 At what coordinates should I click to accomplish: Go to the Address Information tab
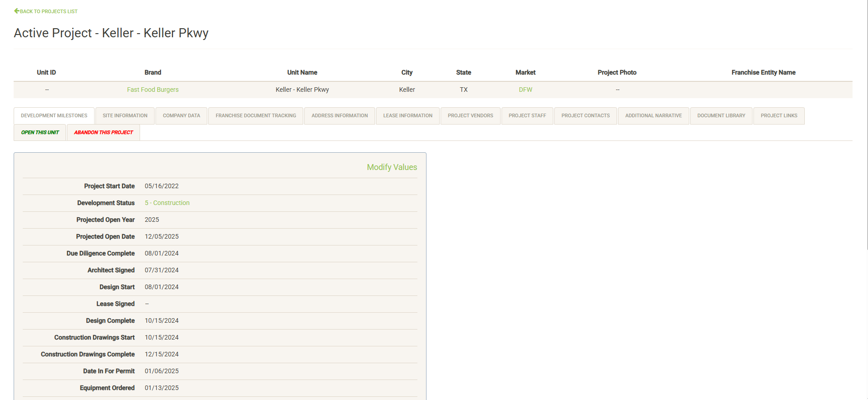tap(340, 116)
